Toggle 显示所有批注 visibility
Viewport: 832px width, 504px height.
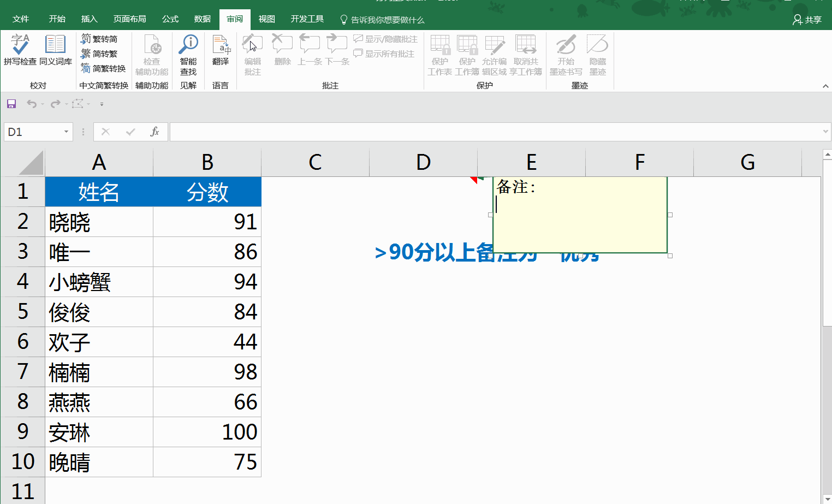click(381, 53)
